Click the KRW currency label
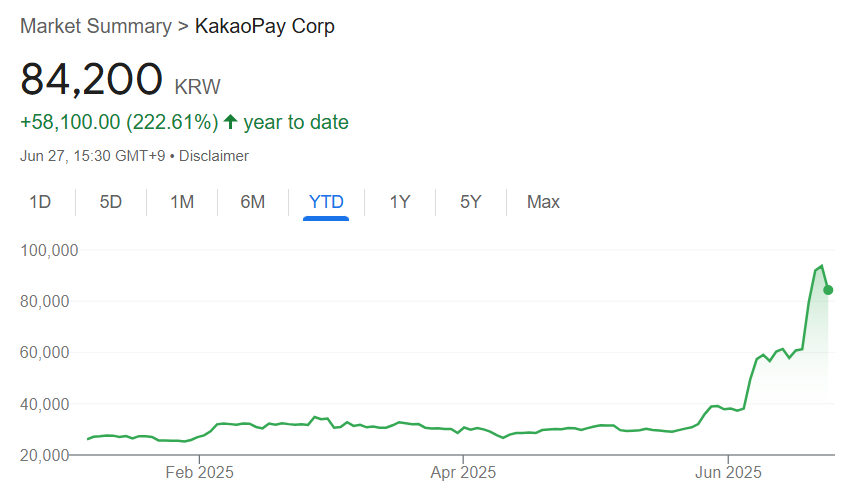The height and width of the screenshot is (492, 854). tap(197, 86)
